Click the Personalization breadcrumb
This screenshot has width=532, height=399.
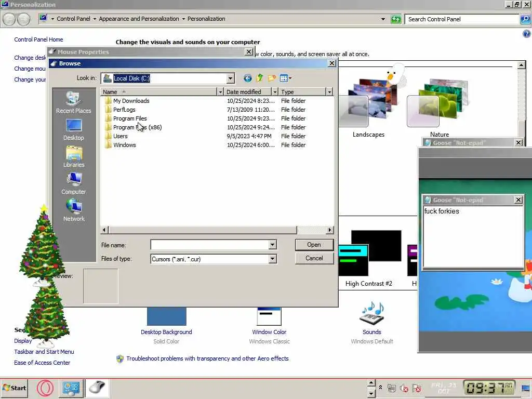tap(206, 19)
